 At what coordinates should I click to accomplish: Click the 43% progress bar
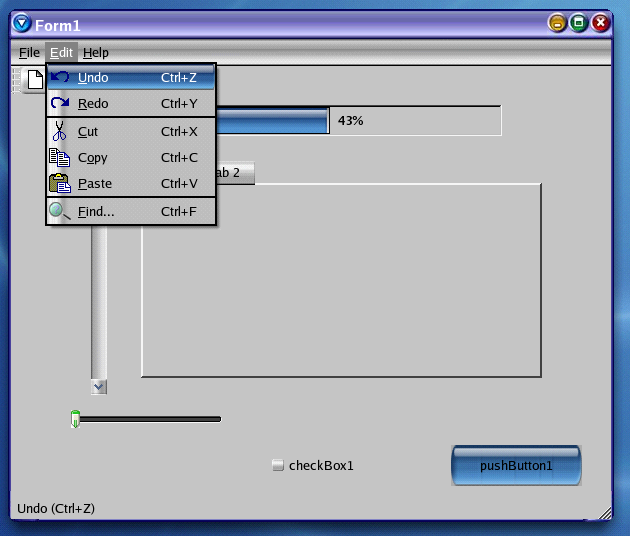tap(359, 121)
